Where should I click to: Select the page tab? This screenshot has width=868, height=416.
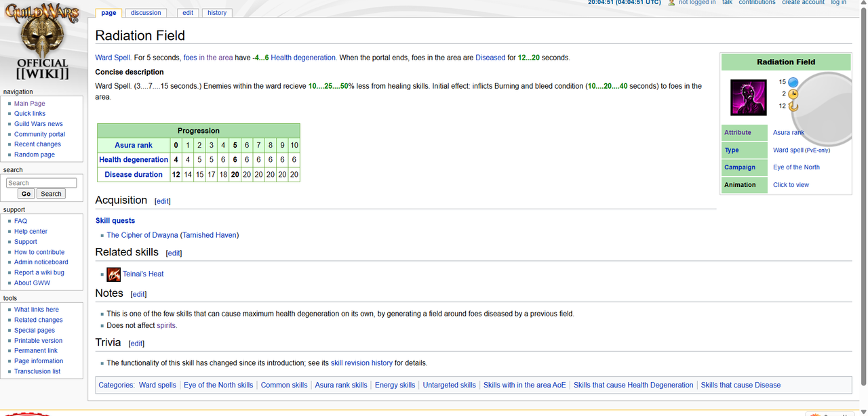(x=108, y=13)
